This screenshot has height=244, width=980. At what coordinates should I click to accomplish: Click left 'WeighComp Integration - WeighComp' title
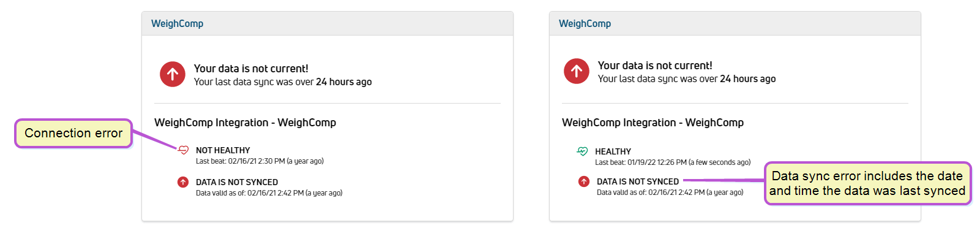pyautogui.click(x=245, y=123)
